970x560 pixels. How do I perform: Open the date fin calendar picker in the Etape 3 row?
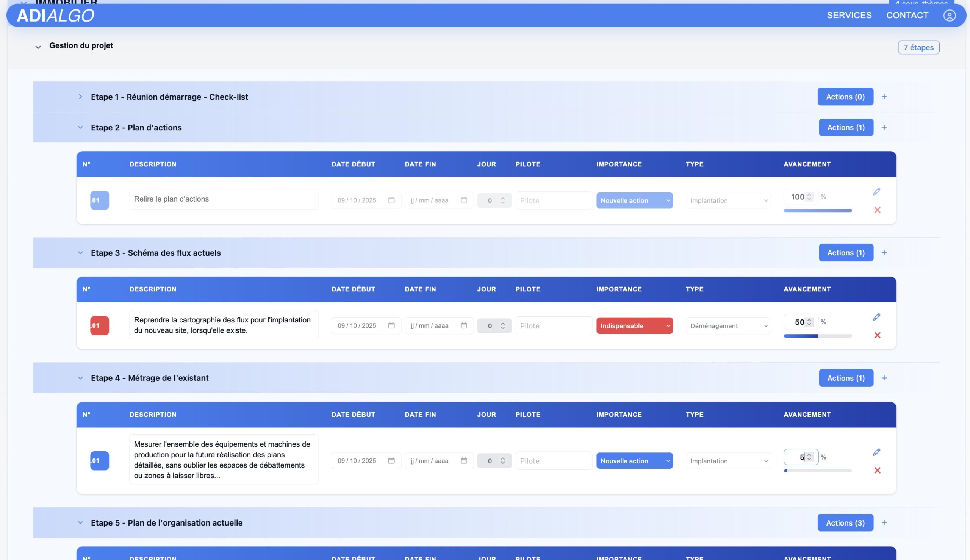point(463,325)
